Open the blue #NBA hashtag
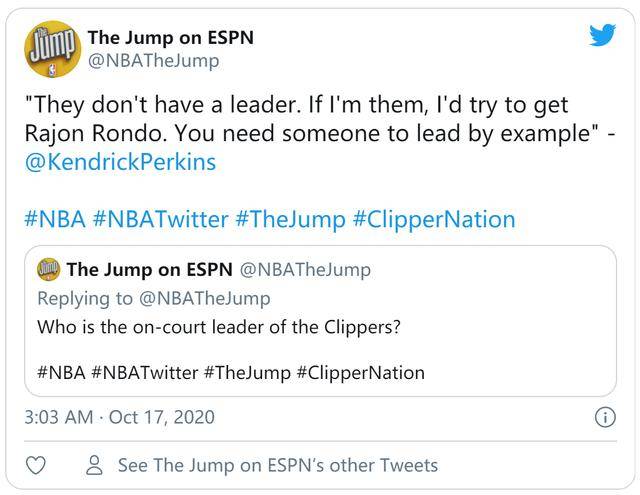 tap(55, 219)
